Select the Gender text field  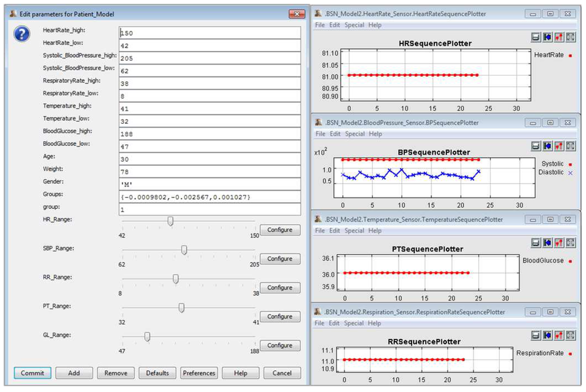pos(210,184)
